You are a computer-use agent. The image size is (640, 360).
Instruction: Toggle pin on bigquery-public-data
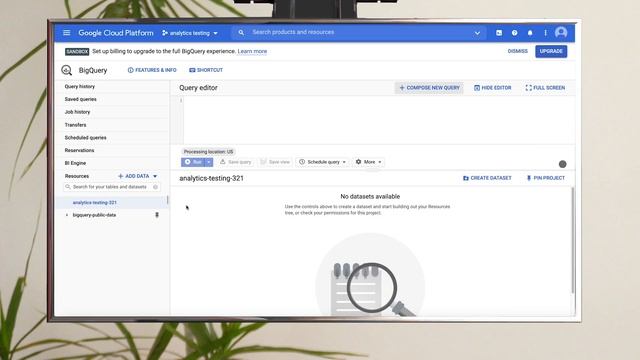(157, 215)
